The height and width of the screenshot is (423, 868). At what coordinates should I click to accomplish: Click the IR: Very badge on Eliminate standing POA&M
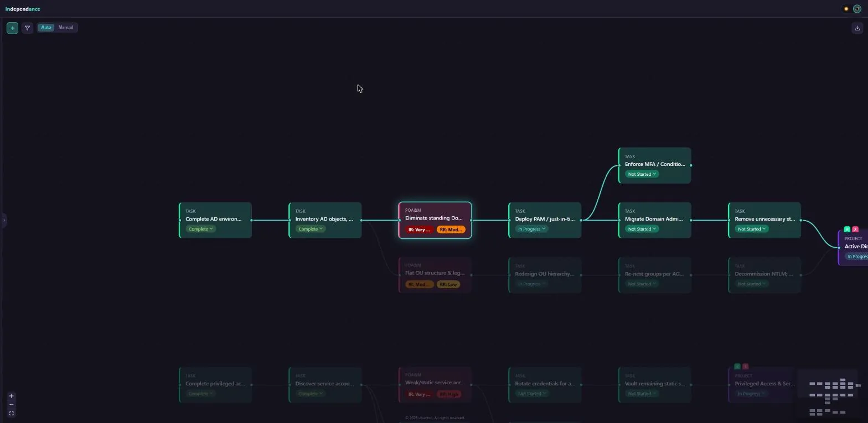(419, 229)
